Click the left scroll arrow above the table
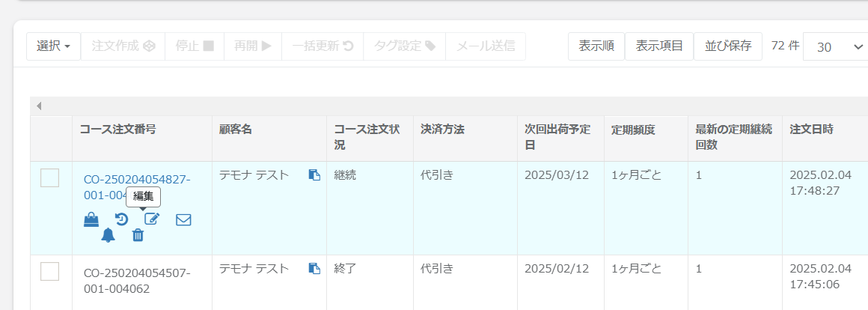Image resolution: width=868 pixels, height=310 pixels. tap(39, 106)
